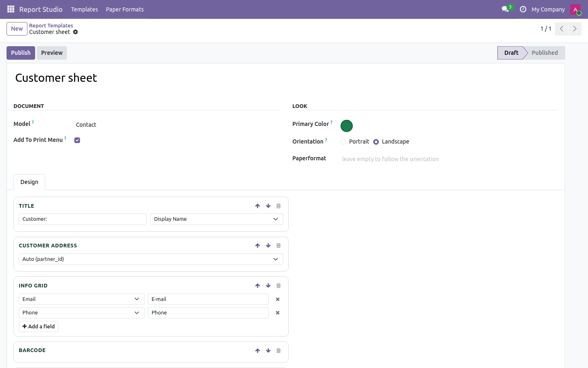The image size is (588, 368).
Task: Show help tooltip for Model
Action: tap(33, 122)
